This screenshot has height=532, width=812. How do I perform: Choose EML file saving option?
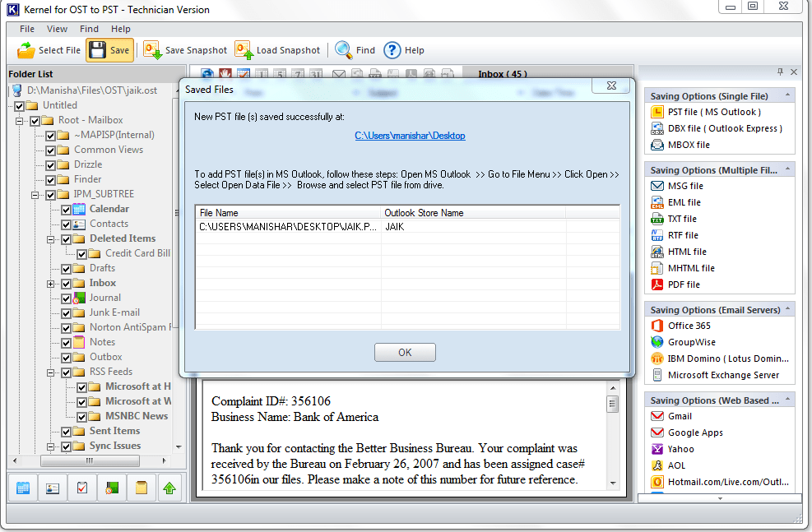pyautogui.click(x=675, y=202)
